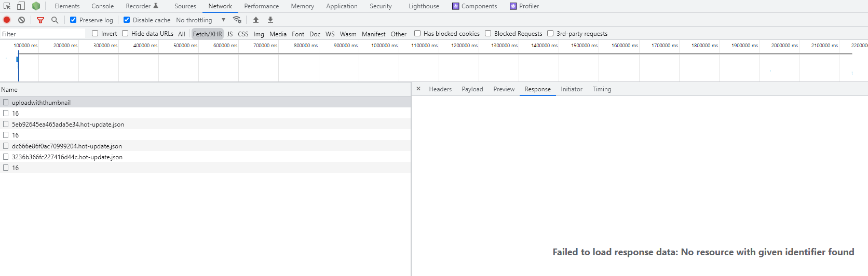The width and height of the screenshot is (868, 276).
Task: Enable Has blocked cookies filter
Action: click(x=417, y=33)
